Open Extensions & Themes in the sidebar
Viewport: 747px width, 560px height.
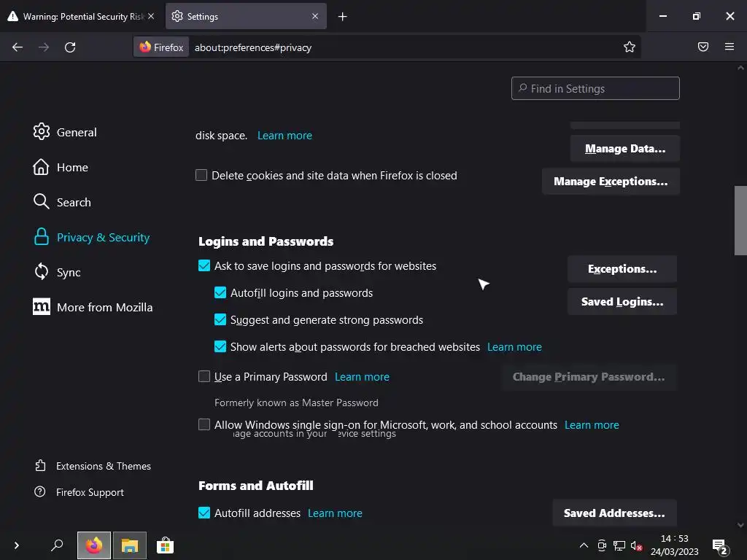(103, 466)
